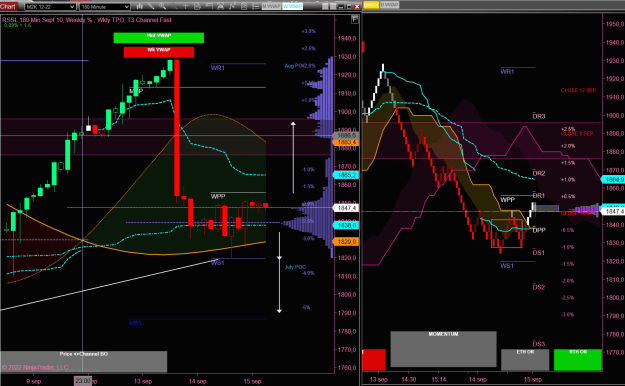Click the DPP label in right chart
The height and width of the screenshot is (386, 625).
[539, 230]
